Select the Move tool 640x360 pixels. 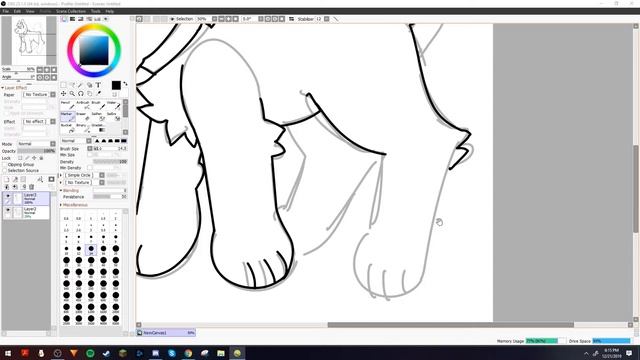point(63,93)
